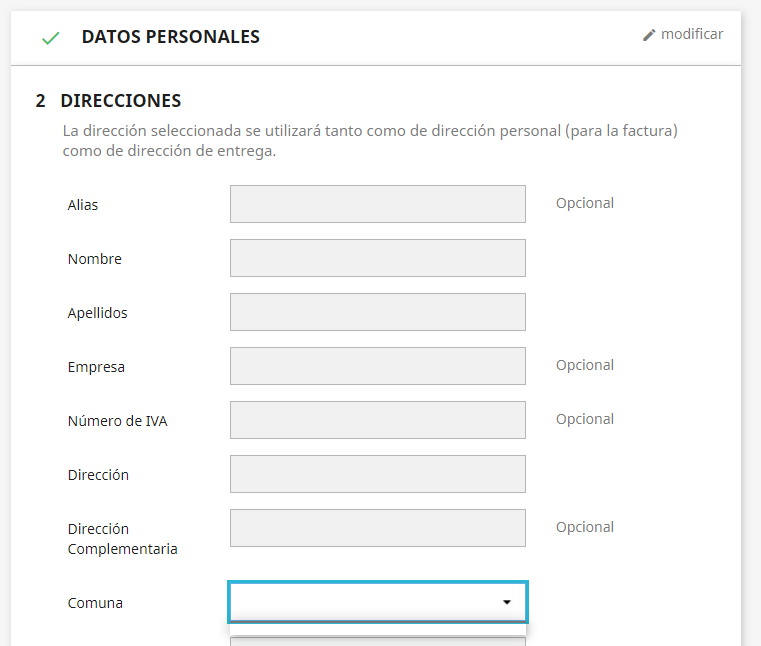Screen dimensions: 761x646
Task: Click the "Comuna" field label
Action: click(95, 603)
